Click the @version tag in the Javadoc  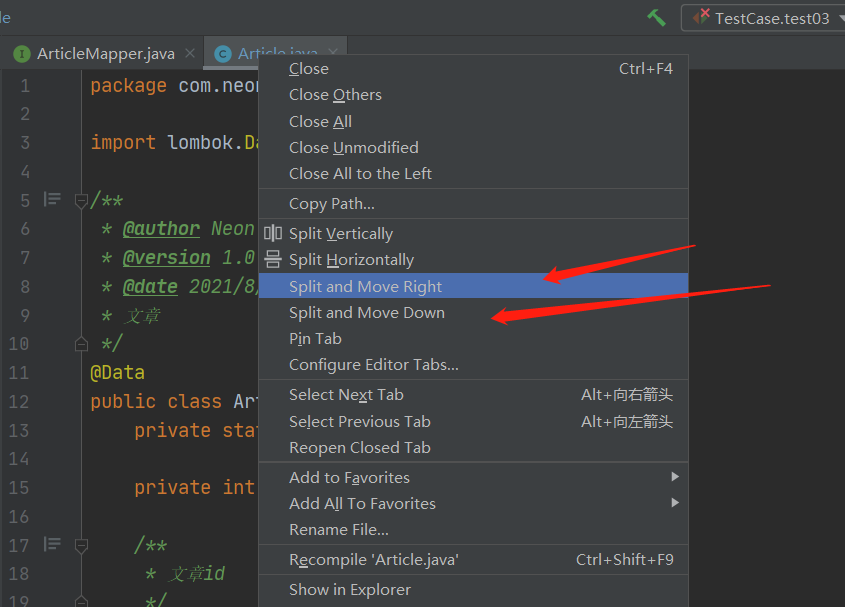(167, 257)
